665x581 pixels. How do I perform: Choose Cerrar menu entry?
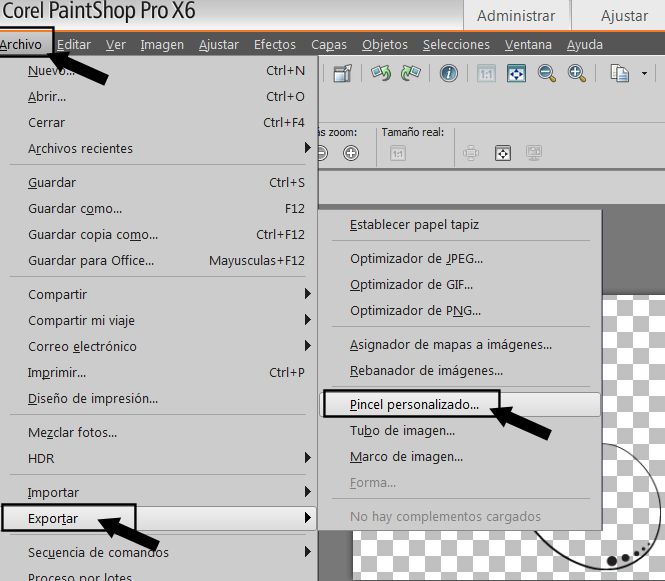(159, 123)
